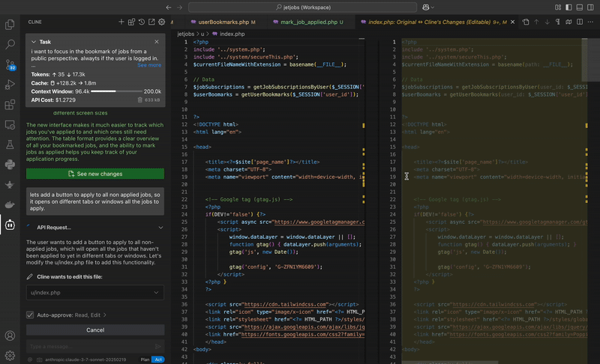This screenshot has height=364, width=600.
Task: Open jetjobs (Workspace) command center search
Action: 302,7
